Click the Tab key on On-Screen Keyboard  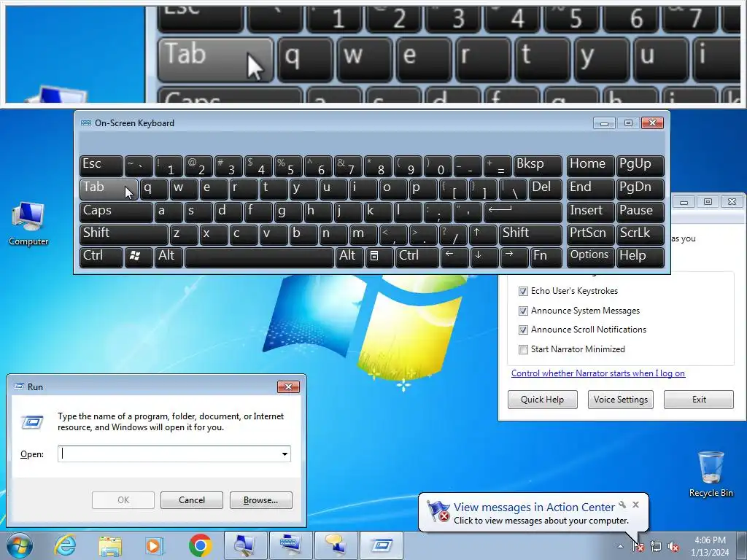[x=109, y=190]
